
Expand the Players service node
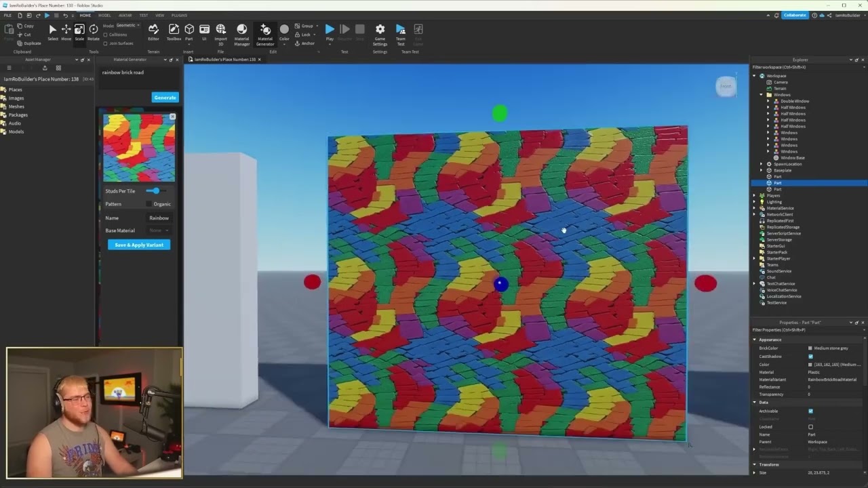pos(754,196)
